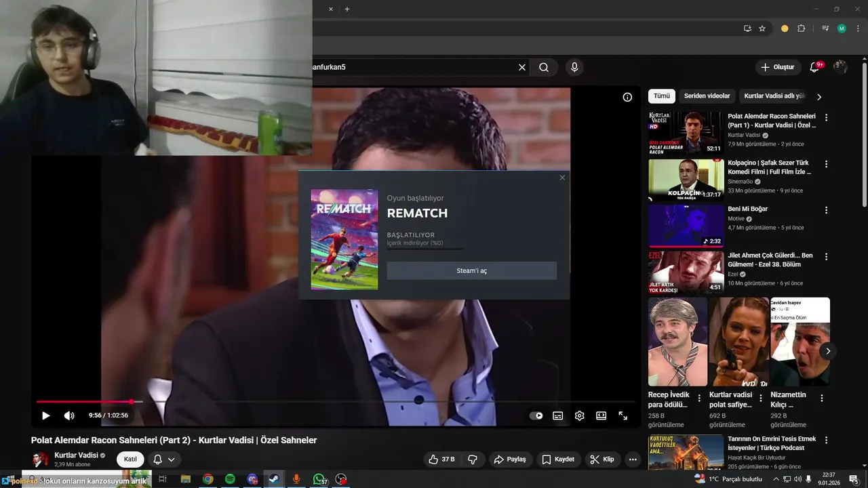
Task: Dislike the video thumbs down
Action: 473,460
